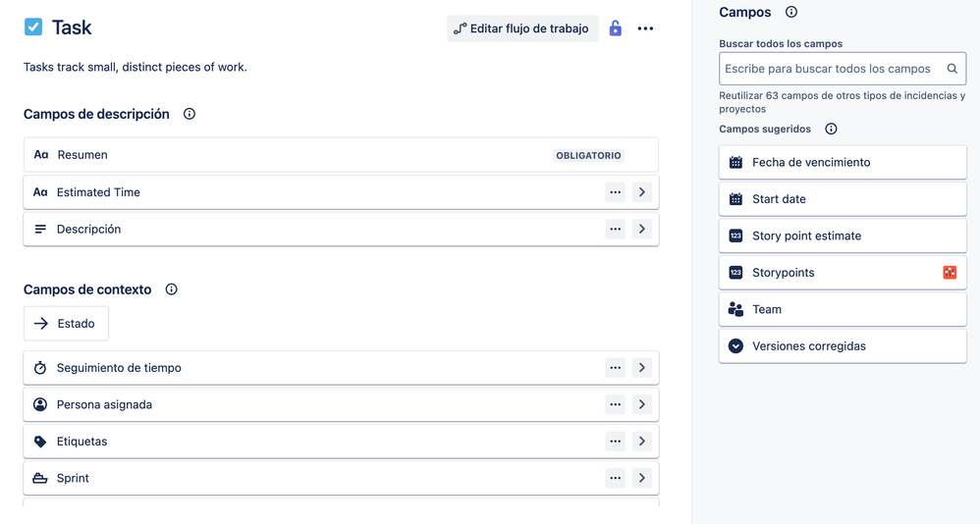
Task: Click info icon beside Campos sugeridos
Action: 832,129
